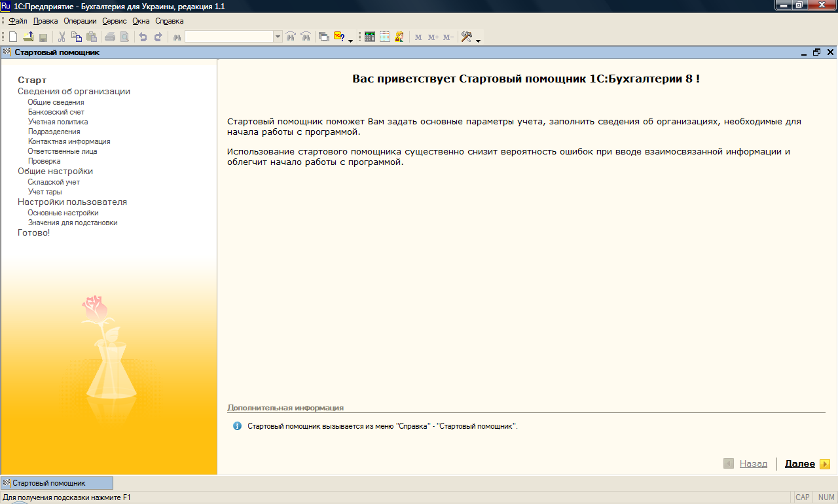Click the Print preview icon
The width and height of the screenshot is (838, 504).
point(124,37)
